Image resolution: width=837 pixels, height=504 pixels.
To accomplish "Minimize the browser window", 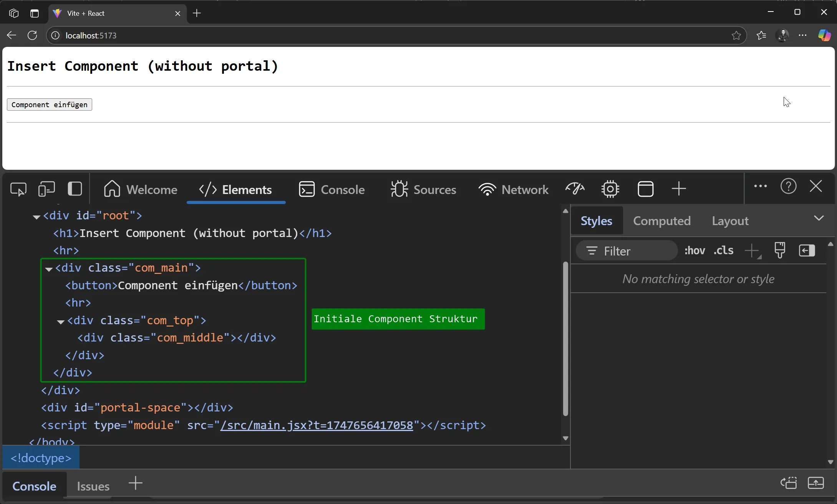I will coord(770,12).
